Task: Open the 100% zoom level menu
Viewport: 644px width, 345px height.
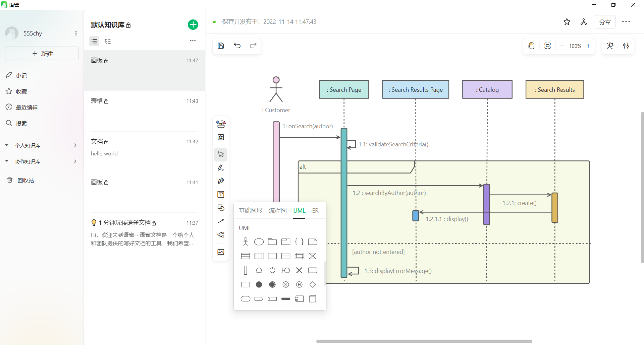Action: (x=575, y=46)
